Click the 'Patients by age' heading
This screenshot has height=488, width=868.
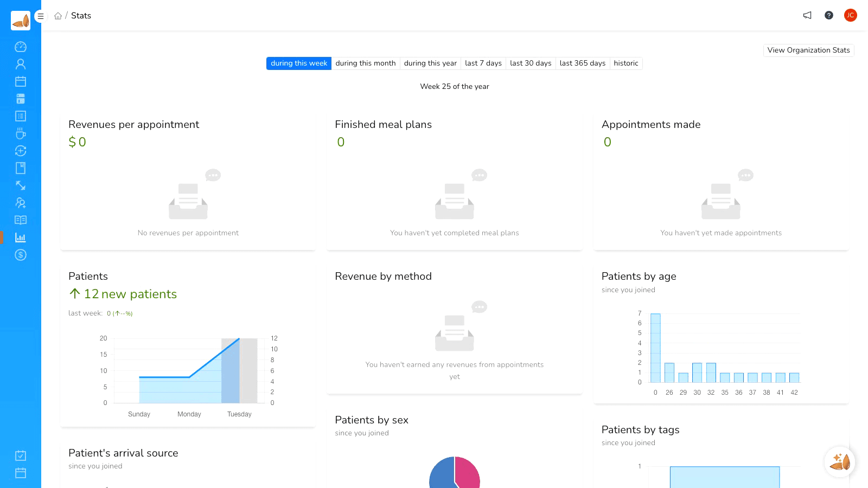point(639,277)
